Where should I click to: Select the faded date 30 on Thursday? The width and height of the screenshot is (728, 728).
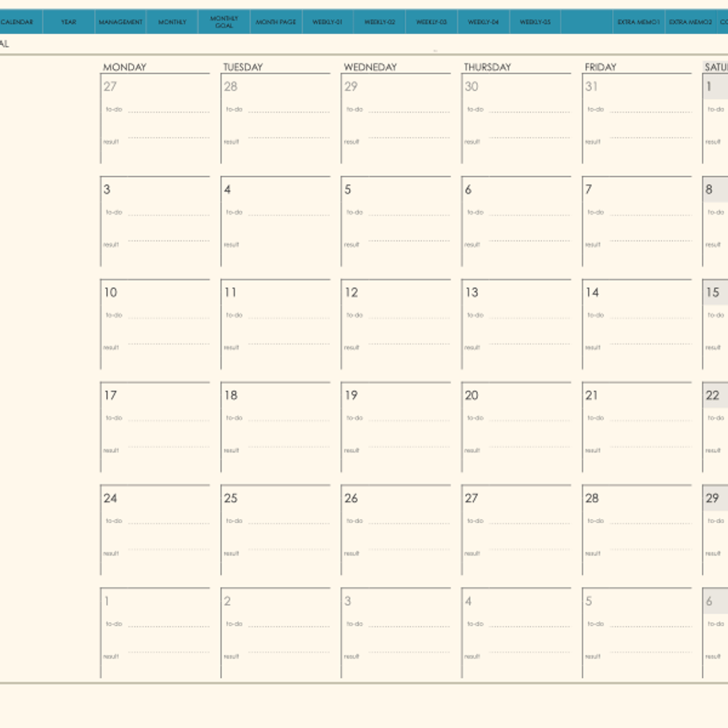(472, 86)
